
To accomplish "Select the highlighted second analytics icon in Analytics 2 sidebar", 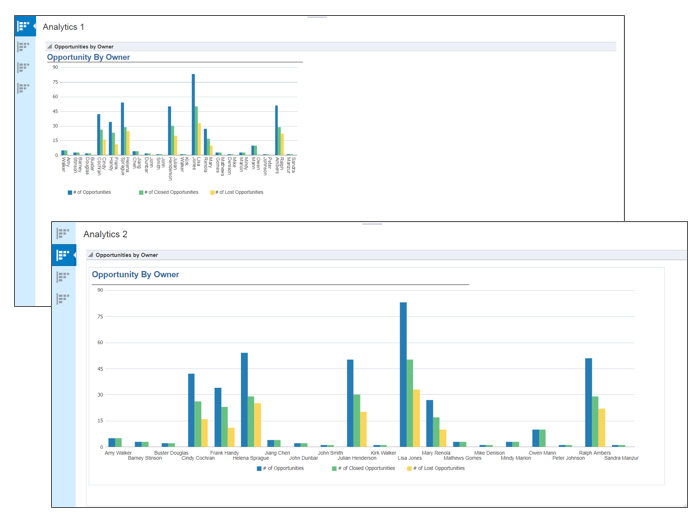I will [64, 255].
